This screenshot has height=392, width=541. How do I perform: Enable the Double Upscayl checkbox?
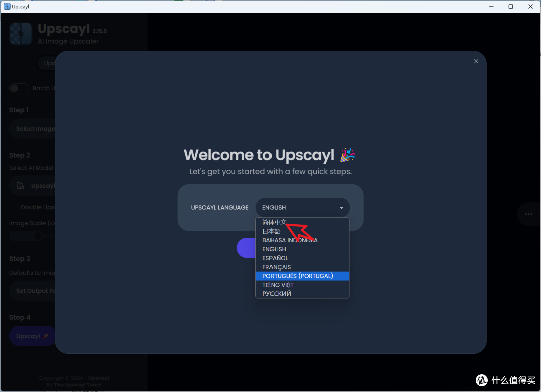click(14, 207)
